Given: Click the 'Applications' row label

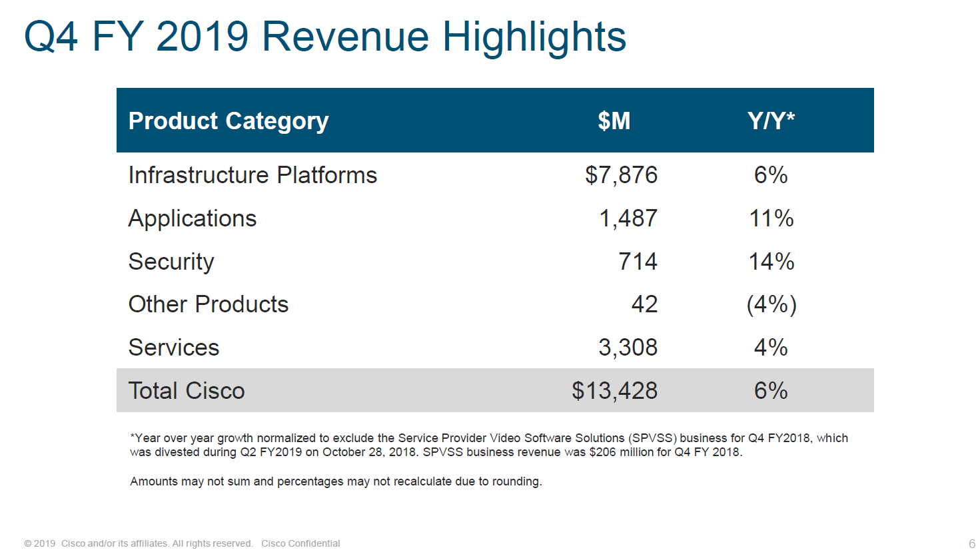Looking at the screenshot, I should 193,219.
